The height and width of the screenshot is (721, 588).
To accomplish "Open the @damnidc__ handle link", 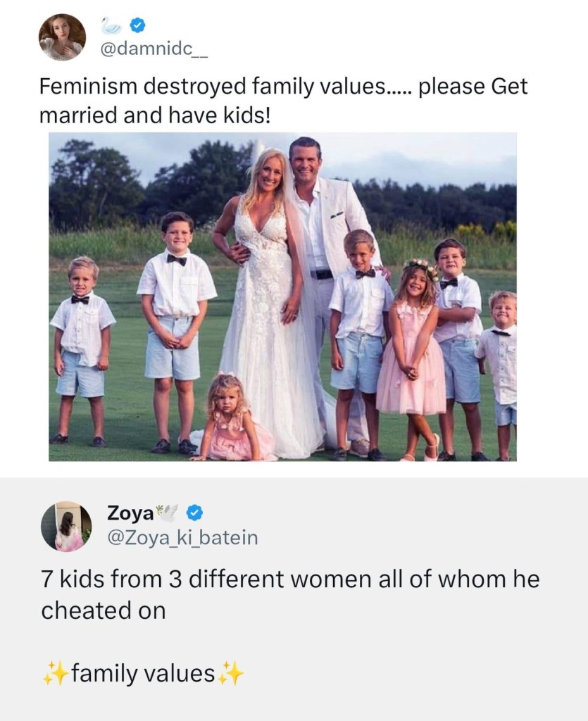I will click(x=154, y=49).
